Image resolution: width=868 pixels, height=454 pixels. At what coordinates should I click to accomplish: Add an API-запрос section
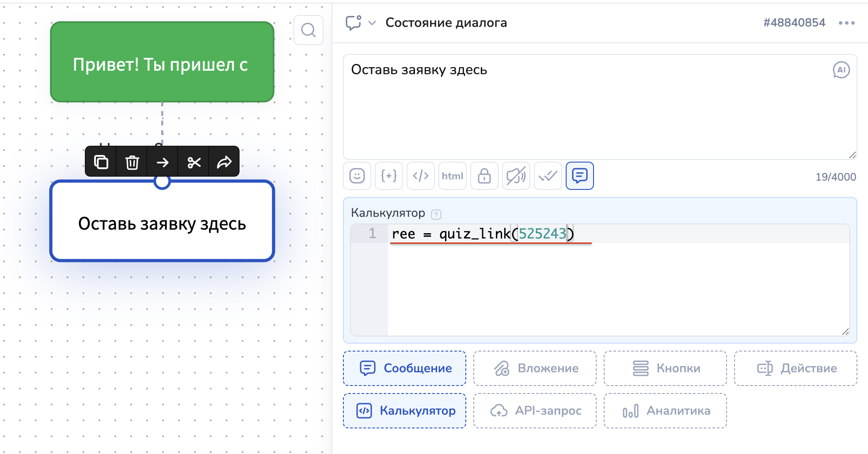(x=535, y=411)
